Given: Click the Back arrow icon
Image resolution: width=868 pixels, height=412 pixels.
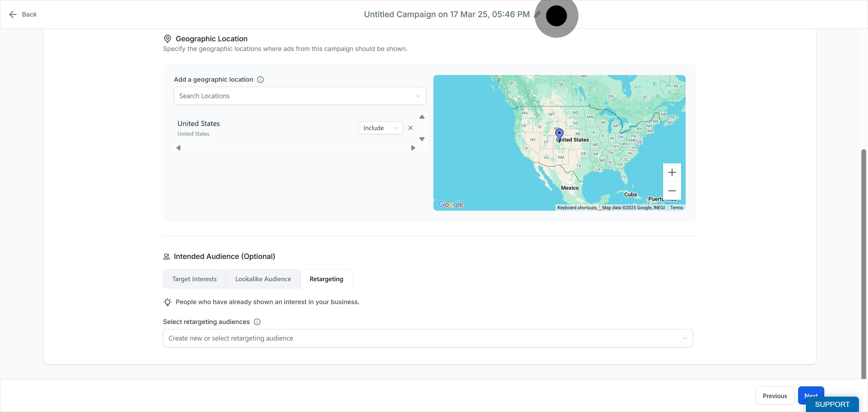Looking at the screenshot, I should [x=13, y=14].
